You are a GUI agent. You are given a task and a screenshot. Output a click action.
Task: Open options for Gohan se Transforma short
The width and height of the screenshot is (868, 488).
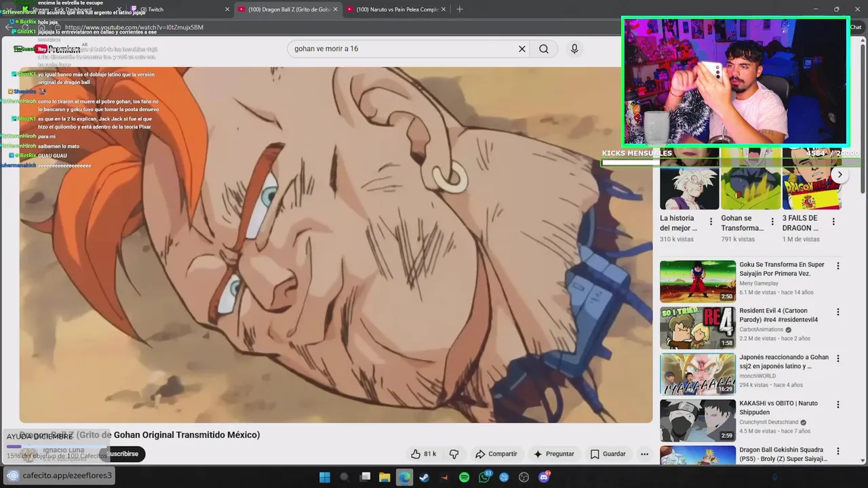[x=772, y=222]
